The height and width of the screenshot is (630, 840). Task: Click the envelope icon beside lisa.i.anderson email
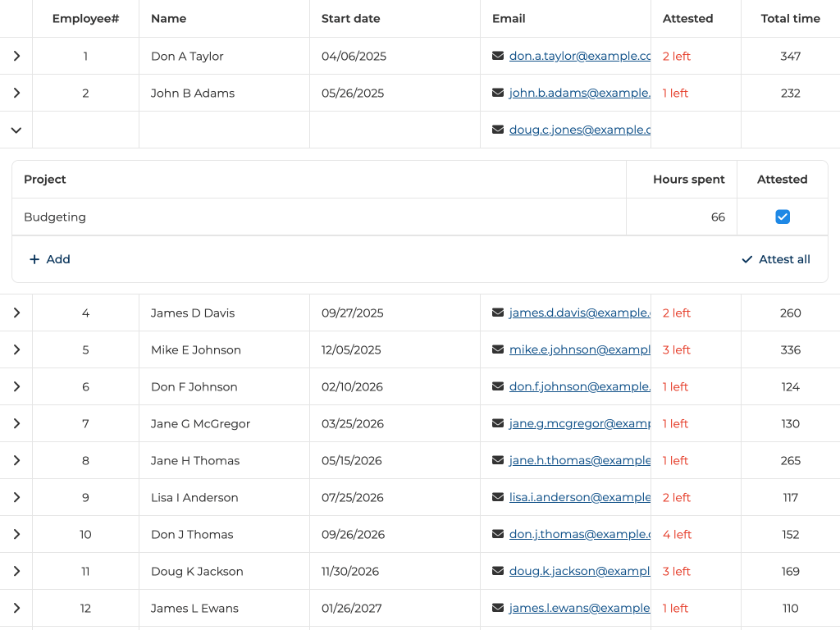point(498,497)
